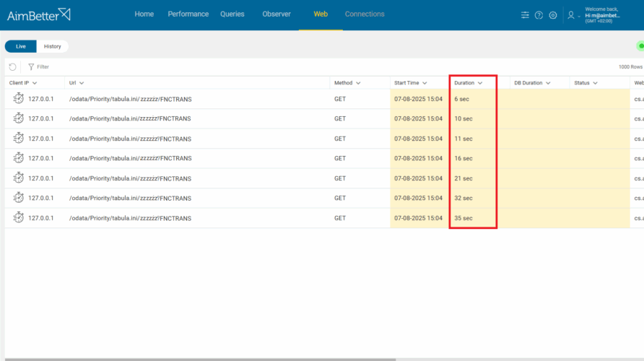Viewport: 644px width, 361px height.
Task: Switch to Live view
Action: point(20,46)
